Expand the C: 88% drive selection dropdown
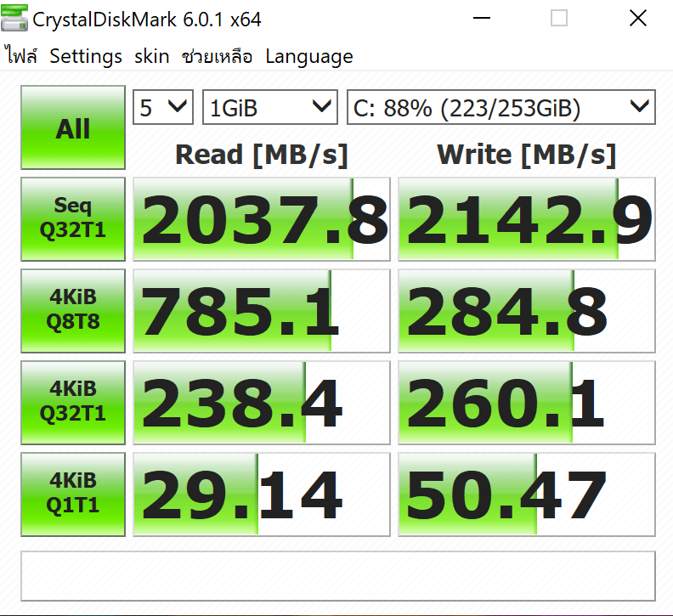The image size is (673, 616). pyautogui.click(x=501, y=107)
